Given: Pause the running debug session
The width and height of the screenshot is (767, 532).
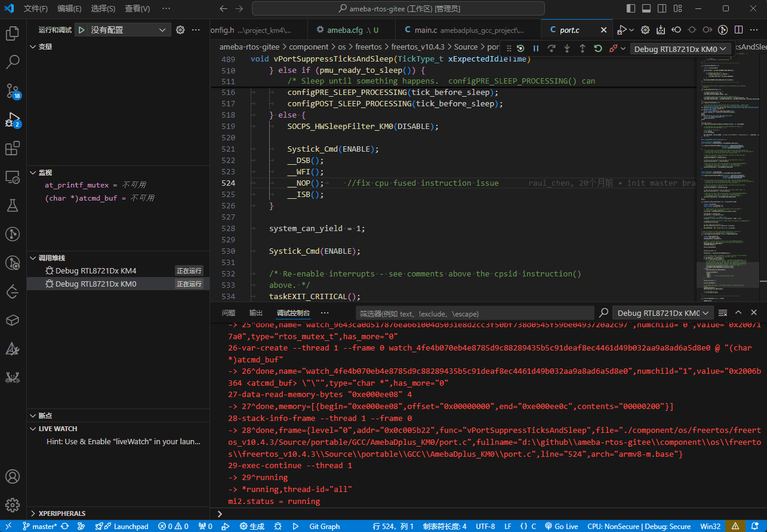Looking at the screenshot, I should pos(536,48).
